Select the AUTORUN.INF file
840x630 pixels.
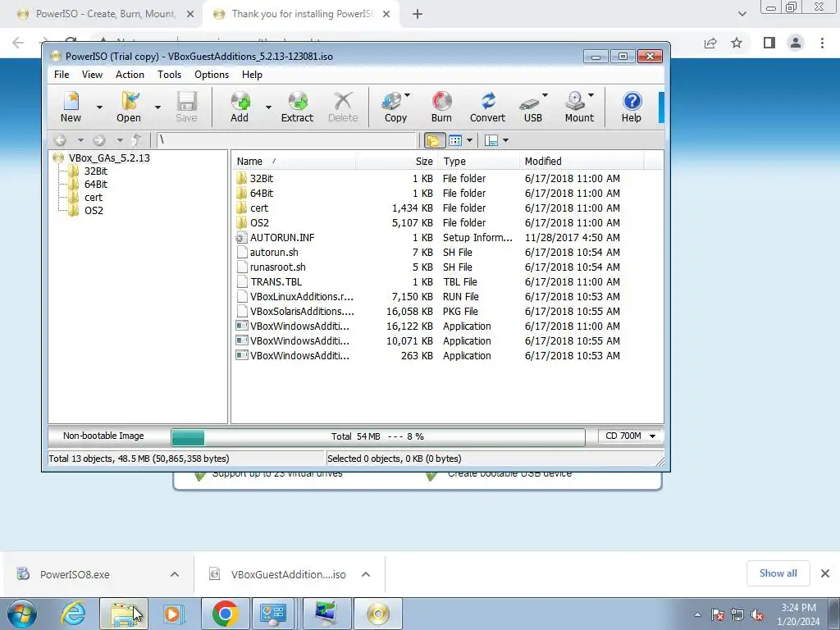[282, 237]
